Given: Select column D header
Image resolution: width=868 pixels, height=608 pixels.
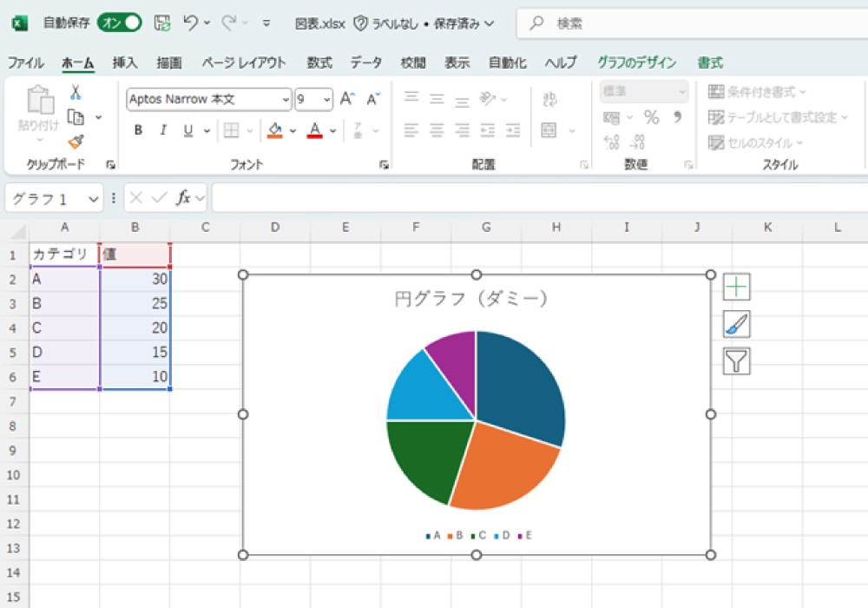Looking at the screenshot, I should [x=275, y=227].
